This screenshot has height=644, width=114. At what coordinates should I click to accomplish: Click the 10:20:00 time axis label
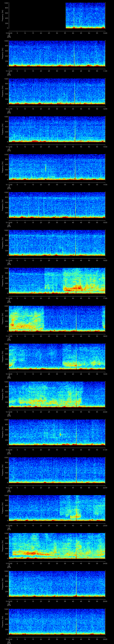(x=9, y=450)
